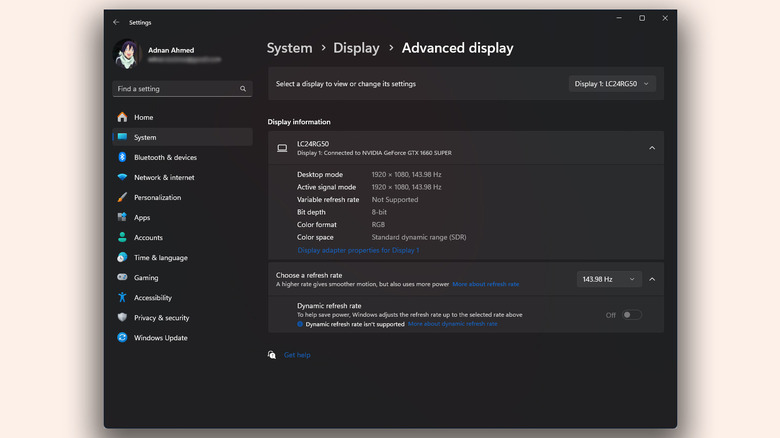
Task: Open Windows Update page
Action: [160, 337]
